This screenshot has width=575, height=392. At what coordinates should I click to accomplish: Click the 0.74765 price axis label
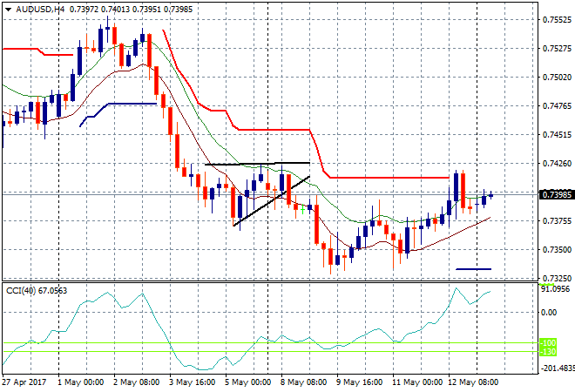coord(557,106)
